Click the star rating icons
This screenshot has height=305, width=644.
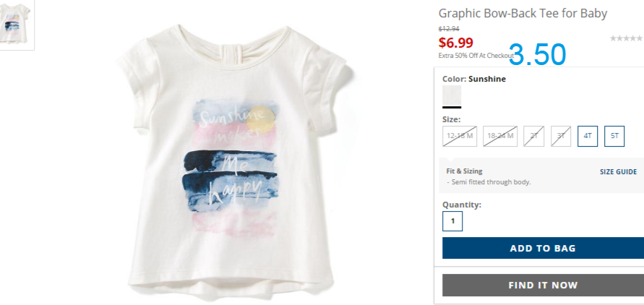(x=627, y=38)
